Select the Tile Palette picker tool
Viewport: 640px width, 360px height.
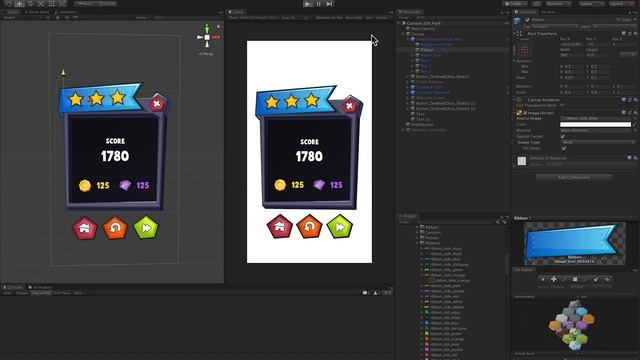[x=586, y=279]
